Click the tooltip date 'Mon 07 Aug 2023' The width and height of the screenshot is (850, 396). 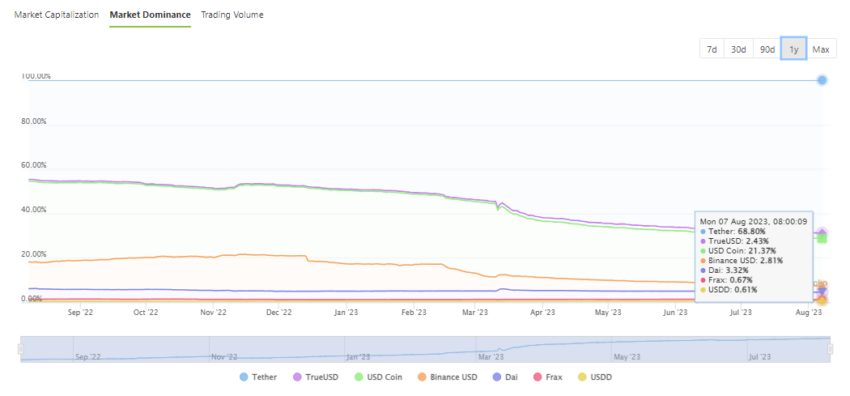[735, 222]
